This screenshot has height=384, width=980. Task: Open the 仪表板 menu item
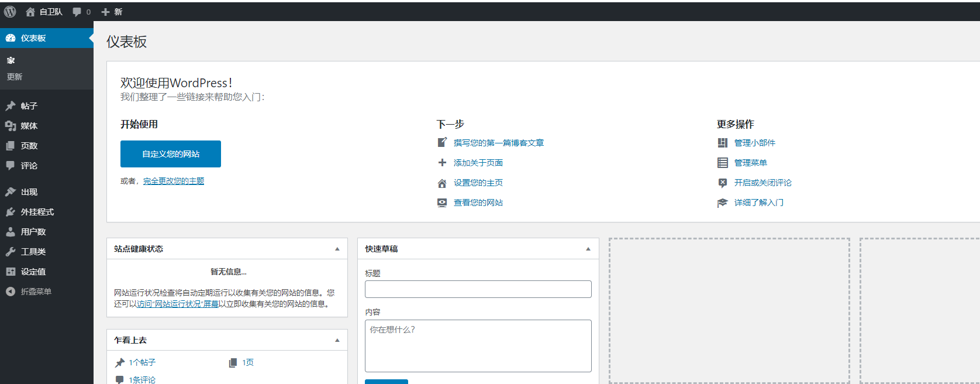coord(47,38)
